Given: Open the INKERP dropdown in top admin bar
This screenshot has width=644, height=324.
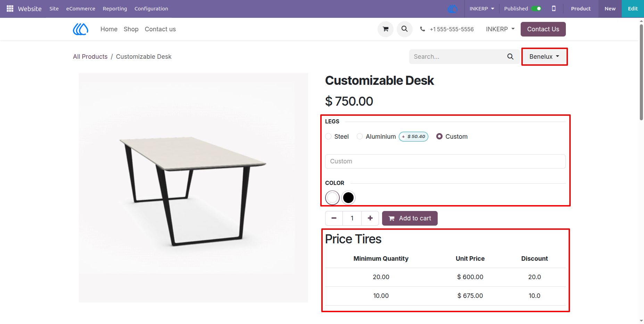Looking at the screenshot, I should click(482, 9).
